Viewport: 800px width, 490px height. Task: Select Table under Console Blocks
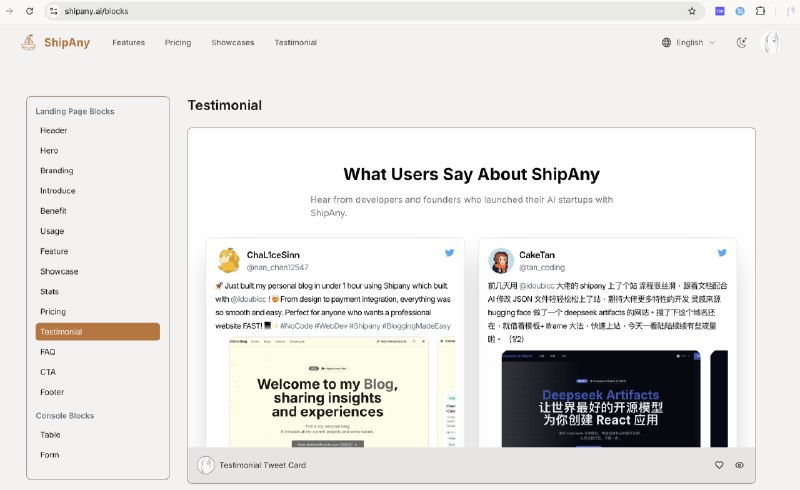point(97,435)
